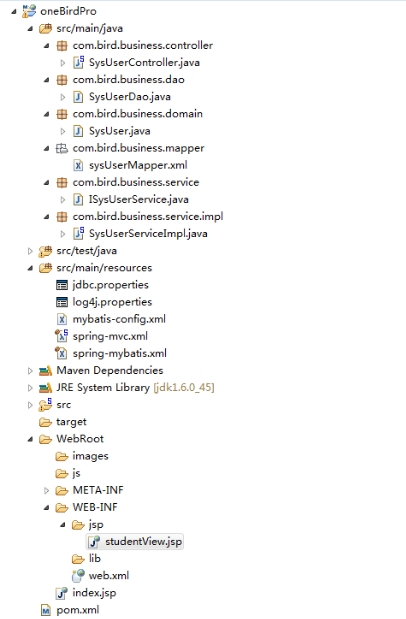Click the mybatis-config.xml file icon
This screenshot has height=619, width=406.
tap(62, 319)
